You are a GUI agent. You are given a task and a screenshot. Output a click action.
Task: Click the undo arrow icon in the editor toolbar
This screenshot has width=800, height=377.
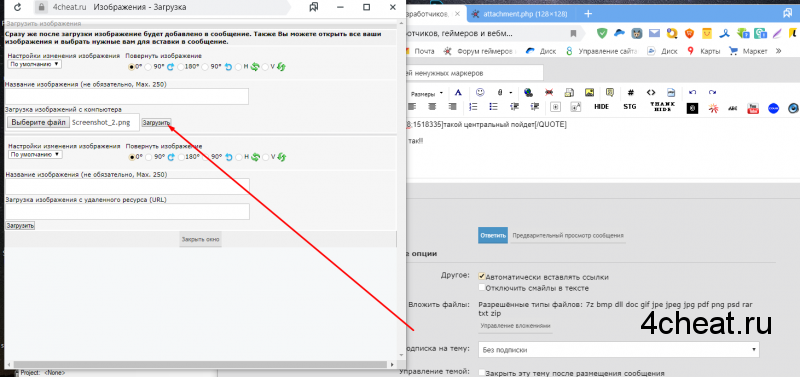[692, 92]
